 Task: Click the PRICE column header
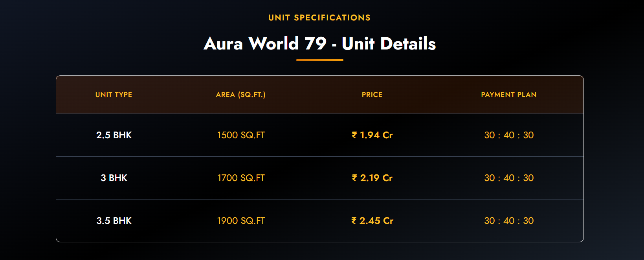pyautogui.click(x=372, y=95)
